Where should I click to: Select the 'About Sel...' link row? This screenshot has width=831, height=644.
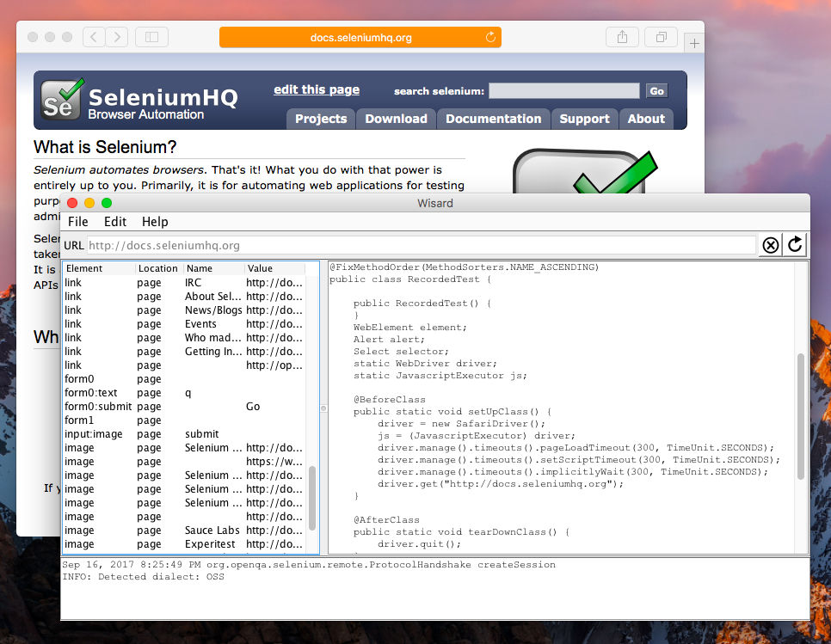click(x=184, y=297)
